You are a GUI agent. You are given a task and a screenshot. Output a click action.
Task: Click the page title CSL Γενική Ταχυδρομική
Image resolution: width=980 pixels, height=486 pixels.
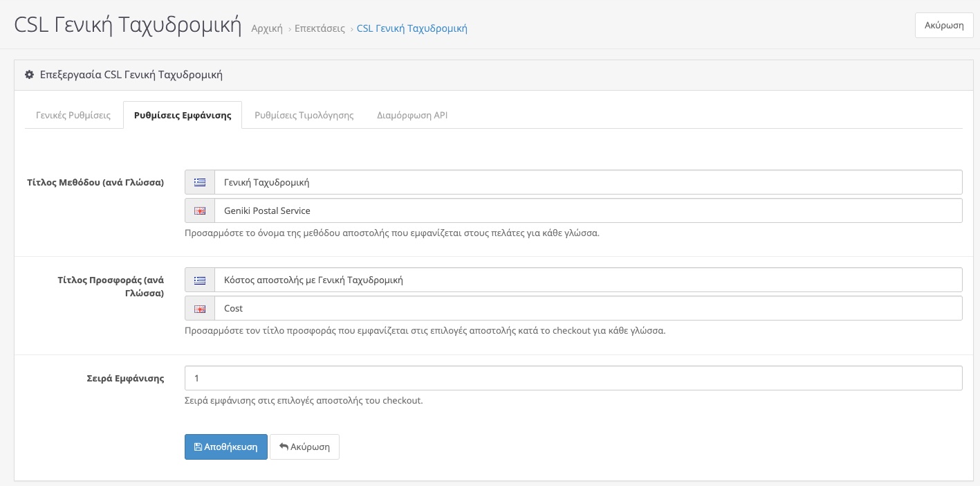tap(128, 25)
